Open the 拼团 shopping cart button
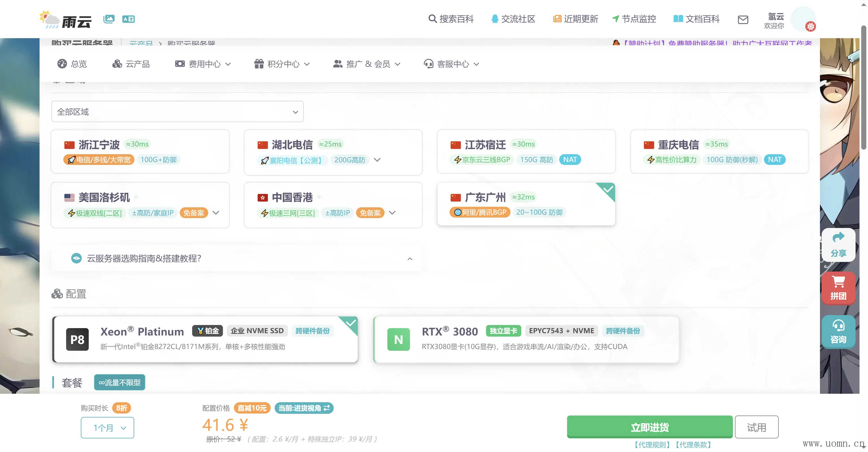The image size is (868, 452). click(x=838, y=288)
